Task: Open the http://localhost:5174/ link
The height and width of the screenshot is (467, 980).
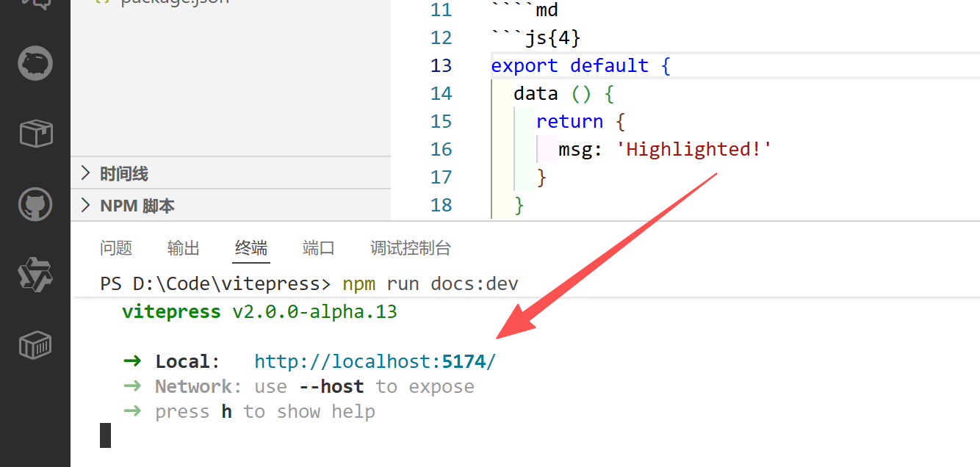Action: [375, 362]
